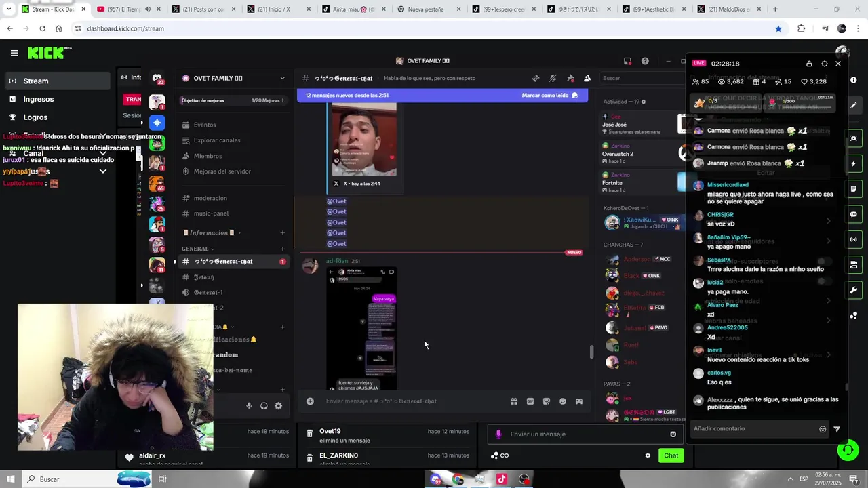Open Logros in the Kick sidebar

[x=56, y=117]
